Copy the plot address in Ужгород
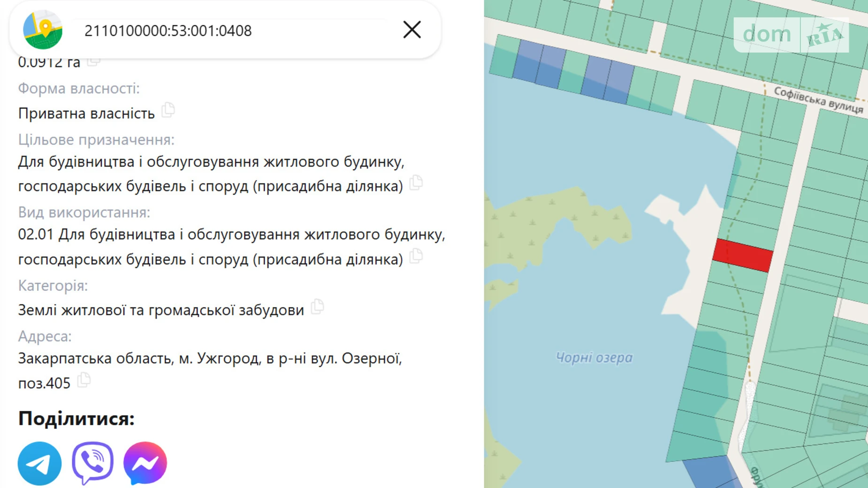Image resolution: width=868 pixels, height=488 pixels. [x=84, y=381]
